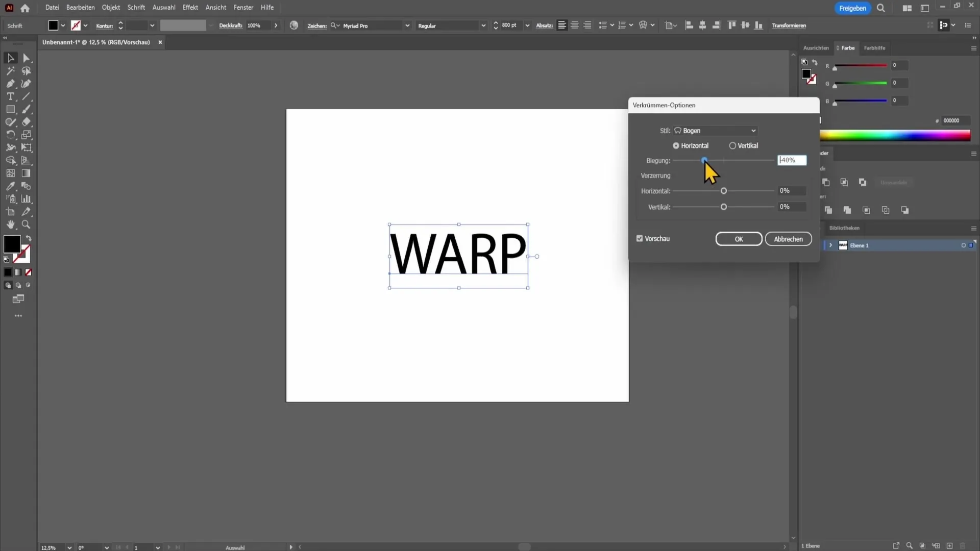Screen dimensions: 980x551
Task: Open Effekt menu item
Action: click(190, 8)
